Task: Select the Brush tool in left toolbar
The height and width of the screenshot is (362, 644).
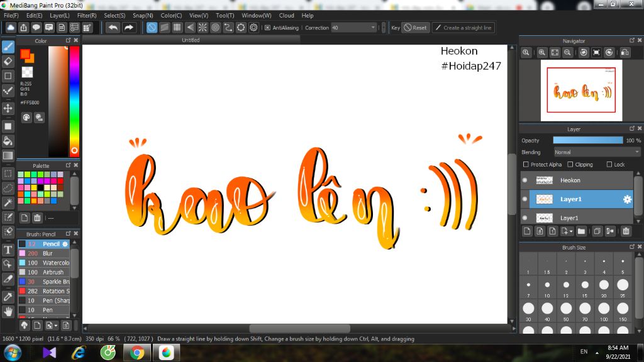Action: (8, 47)
